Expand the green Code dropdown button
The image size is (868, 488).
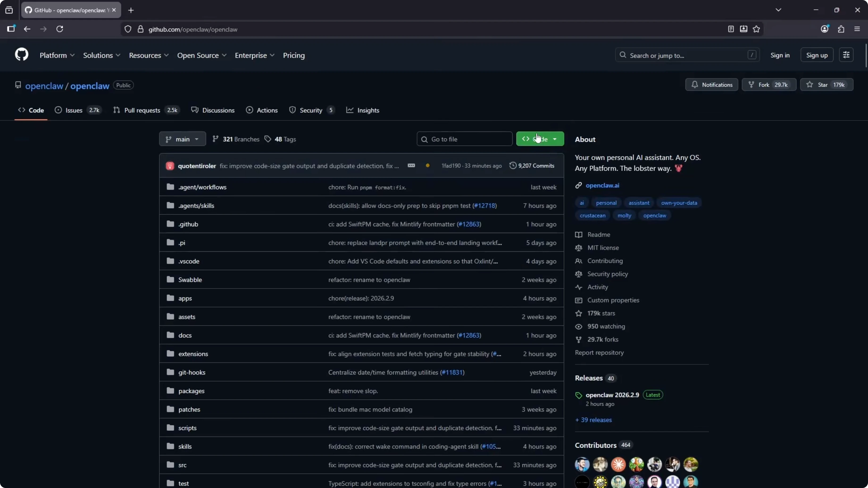click(540, 139)
